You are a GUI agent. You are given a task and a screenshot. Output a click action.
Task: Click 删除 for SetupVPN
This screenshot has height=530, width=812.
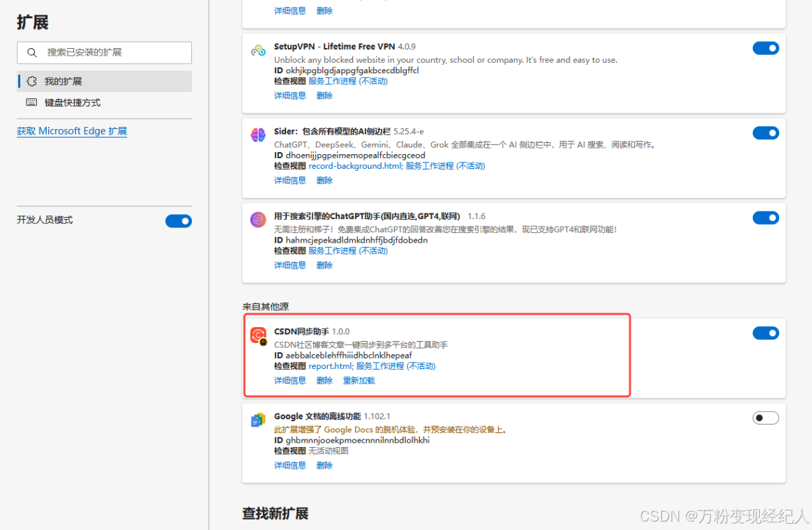324,96
